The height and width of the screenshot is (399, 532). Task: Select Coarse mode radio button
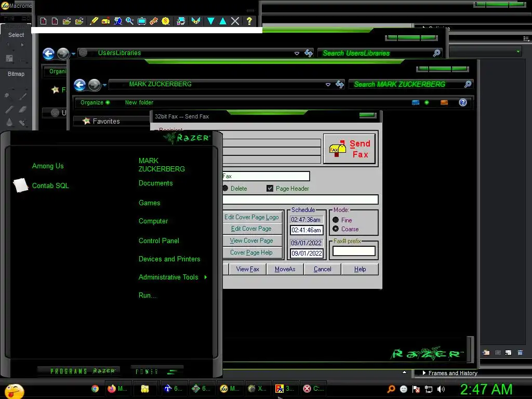[x=336, y=229]
